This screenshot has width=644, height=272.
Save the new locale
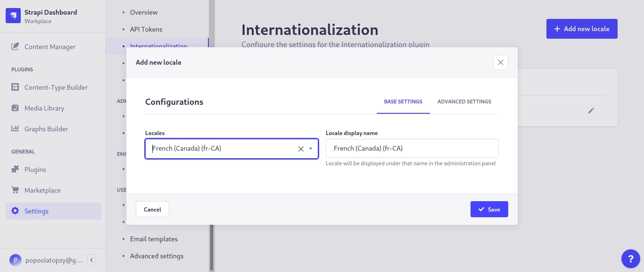[x=489, y=209]
